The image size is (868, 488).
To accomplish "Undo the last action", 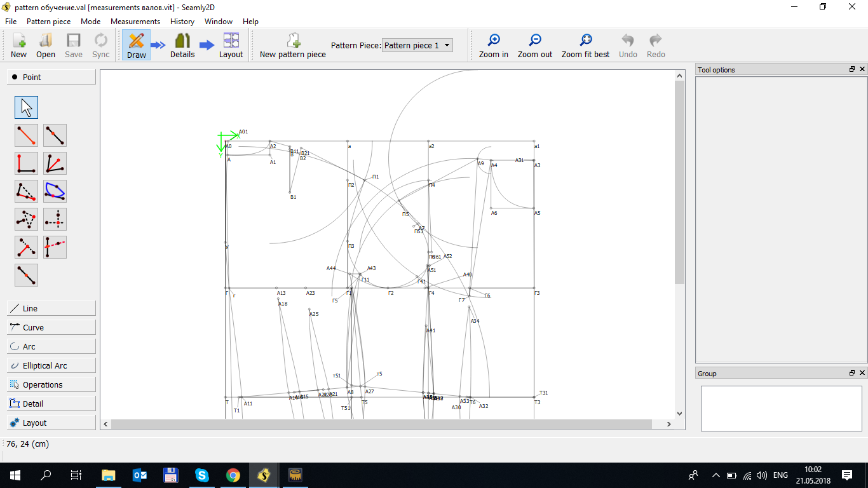I will pos(628,45).
